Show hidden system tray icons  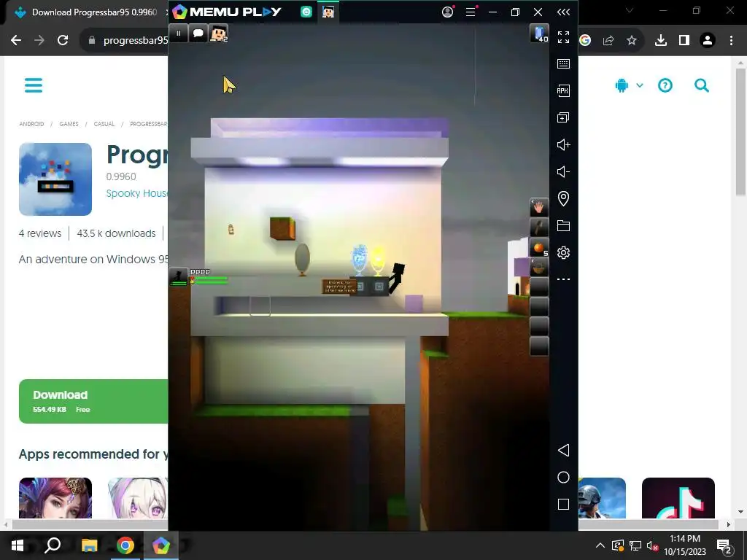(600, 545)
